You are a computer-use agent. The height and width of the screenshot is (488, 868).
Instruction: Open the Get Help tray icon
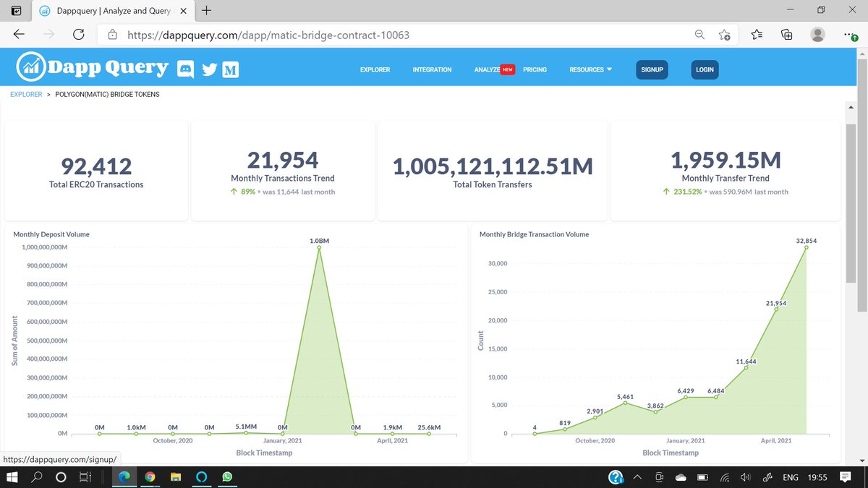616,477
